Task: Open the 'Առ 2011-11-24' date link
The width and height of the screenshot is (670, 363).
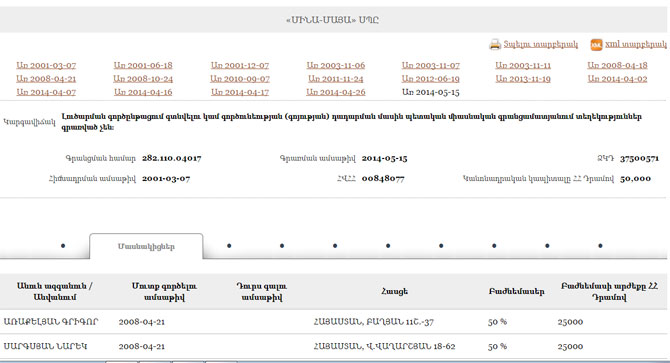Action: [x=336, y=79]
